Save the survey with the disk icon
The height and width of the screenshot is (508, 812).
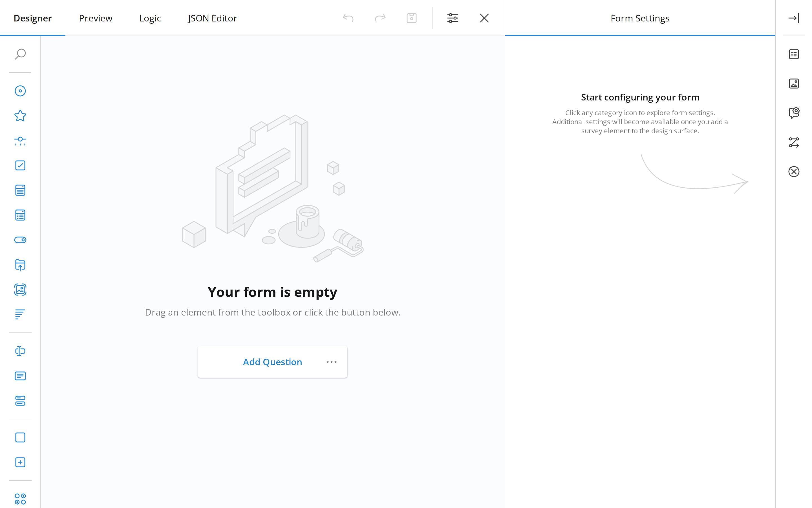pyautogui.click(x=412, y=18)
